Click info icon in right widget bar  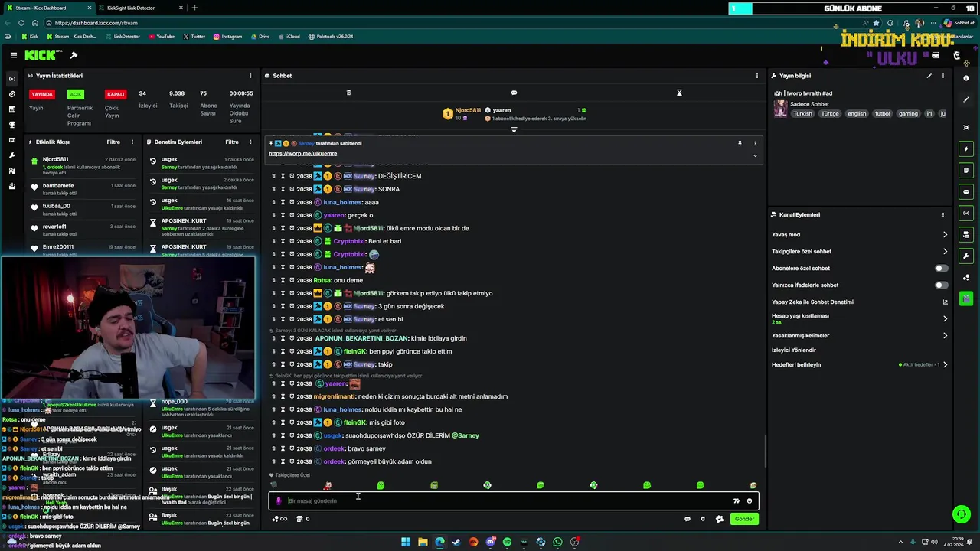pyautogui.click(x=966, y=78)
